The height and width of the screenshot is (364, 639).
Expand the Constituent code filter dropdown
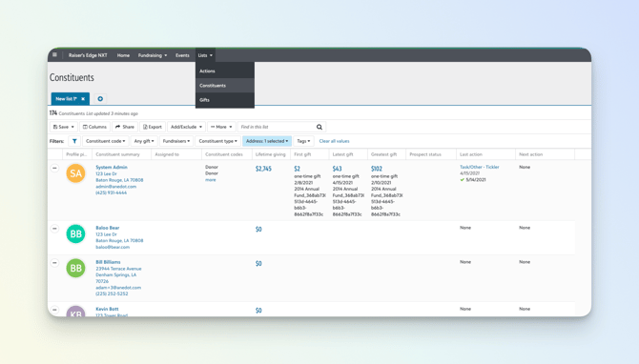[x=106, y=141]
